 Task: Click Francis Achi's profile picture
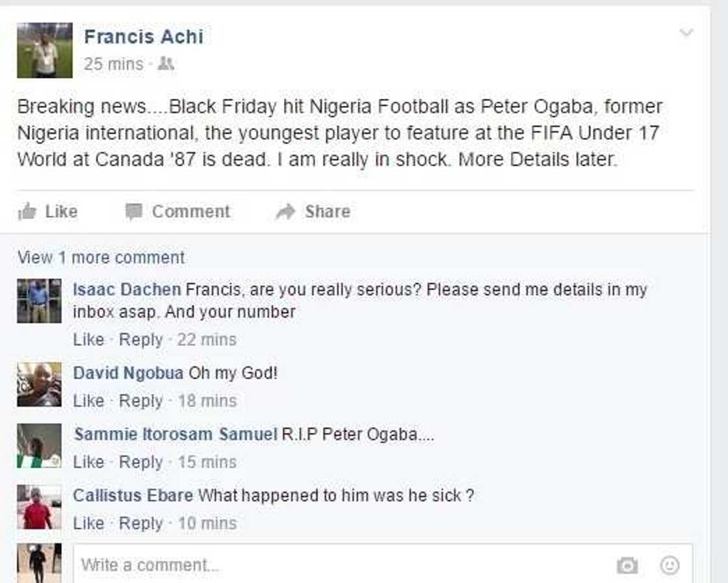coord(45,50)
